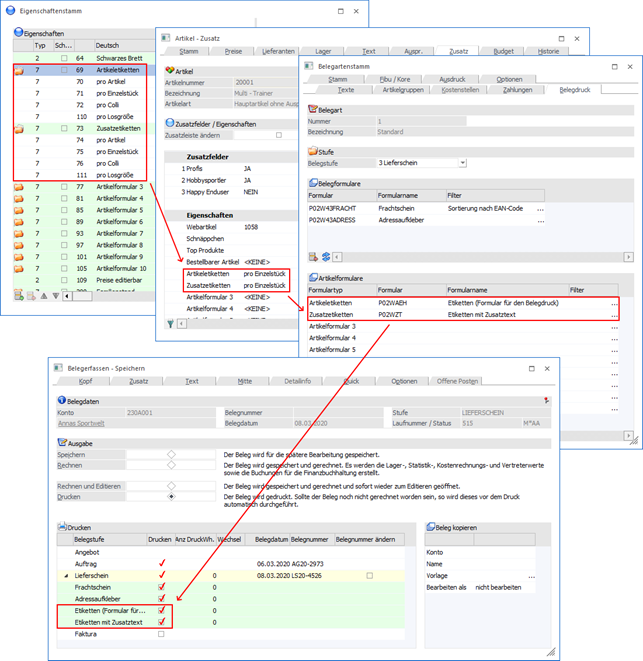The height and width of the screenshot is (661, 643).
Task: Click the refresh arrows icon under Belegformulare
Action: [326, 257]
